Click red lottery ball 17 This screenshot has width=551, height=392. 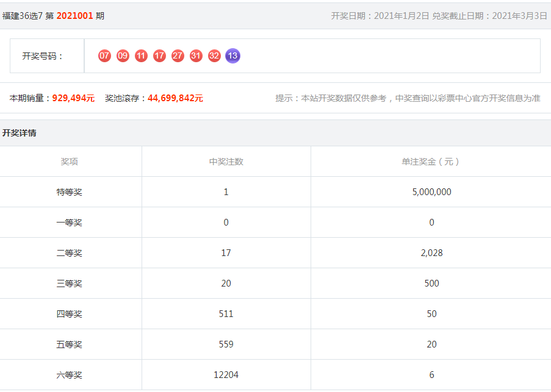tap(159, 56)
